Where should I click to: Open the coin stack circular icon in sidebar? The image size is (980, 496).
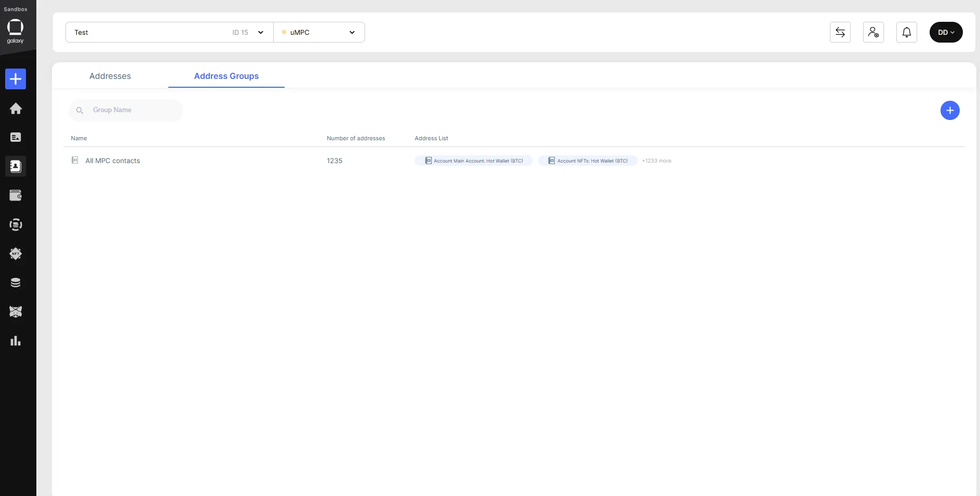point(16,224)
